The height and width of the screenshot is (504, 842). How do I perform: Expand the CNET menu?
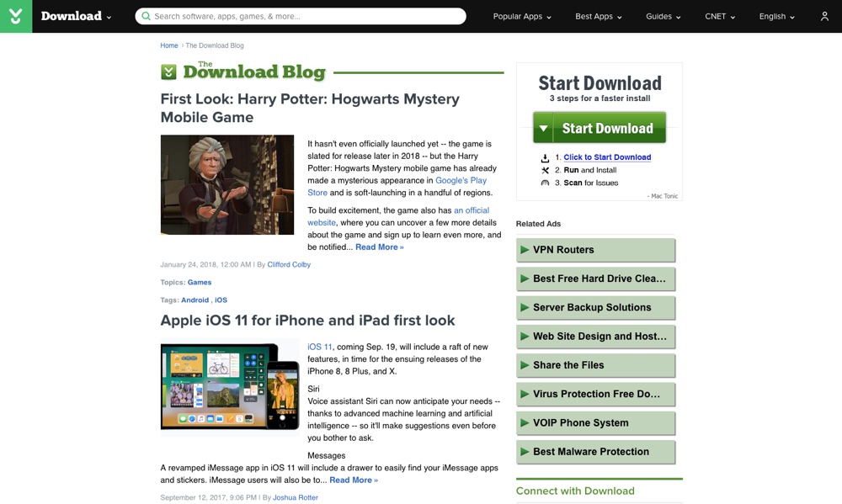click(720, 17)
